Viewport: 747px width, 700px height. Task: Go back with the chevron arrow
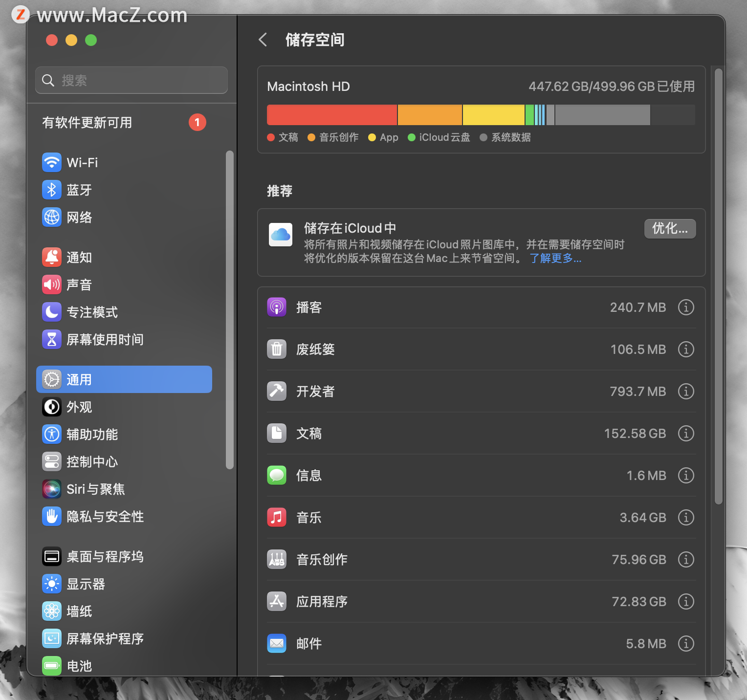click(263, 40)
